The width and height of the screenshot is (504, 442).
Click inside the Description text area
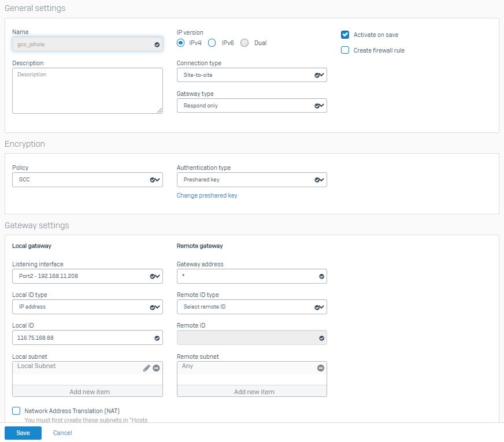87,91
